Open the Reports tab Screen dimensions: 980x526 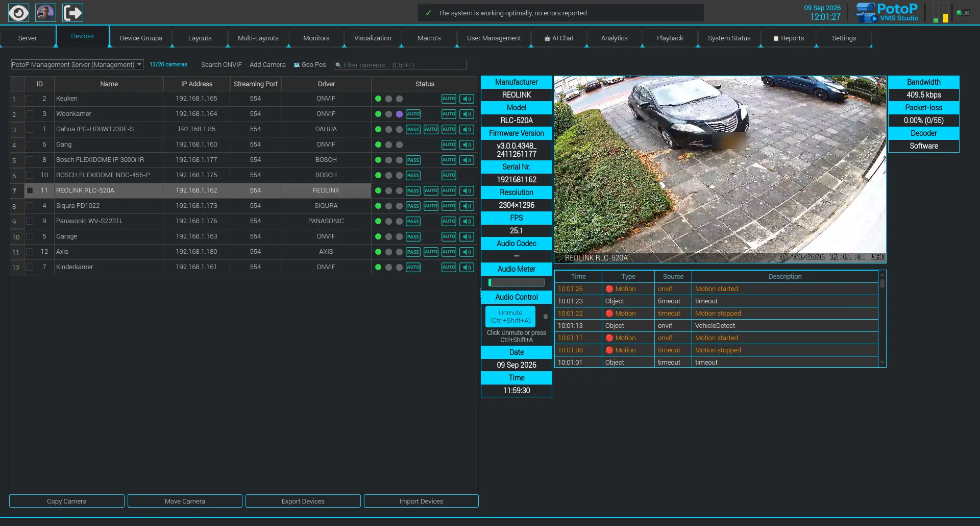click(x=789, y=38)
